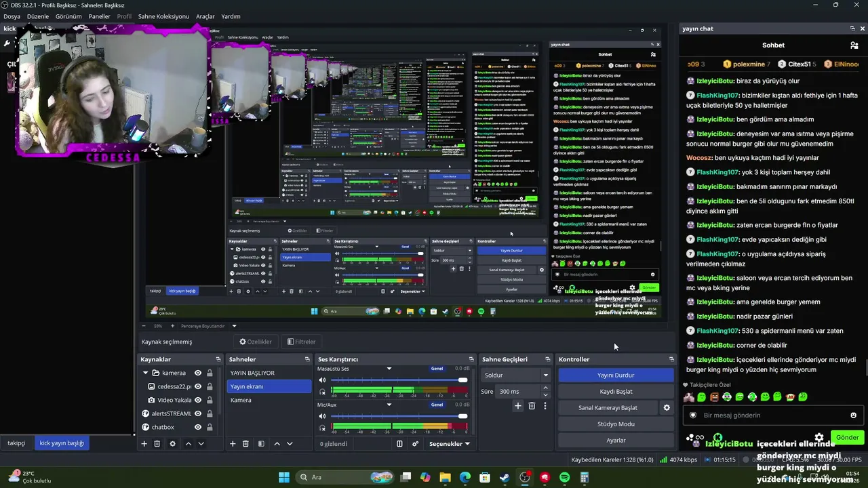Stop the stream with Yayını Durdur

(x=616, y=375)
